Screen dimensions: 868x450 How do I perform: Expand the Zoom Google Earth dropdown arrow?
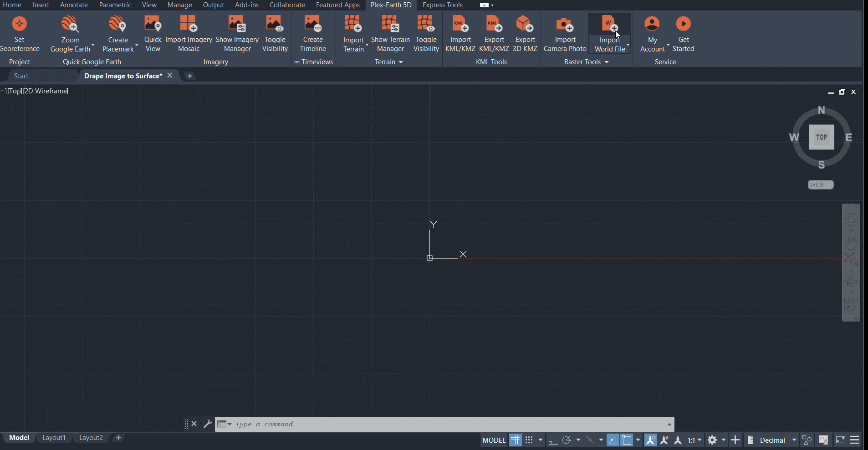click(x=93, y=45)
